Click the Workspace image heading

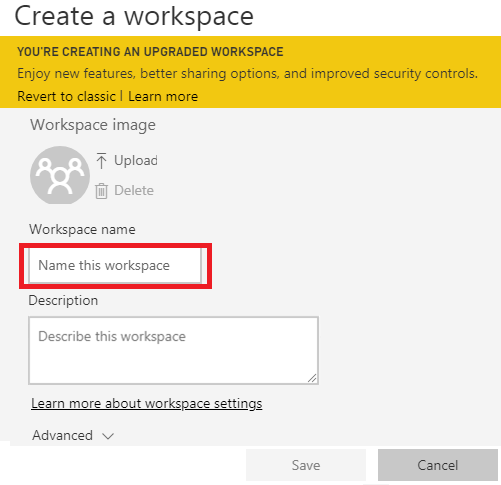pyautogui.click(x=93, y=125)
